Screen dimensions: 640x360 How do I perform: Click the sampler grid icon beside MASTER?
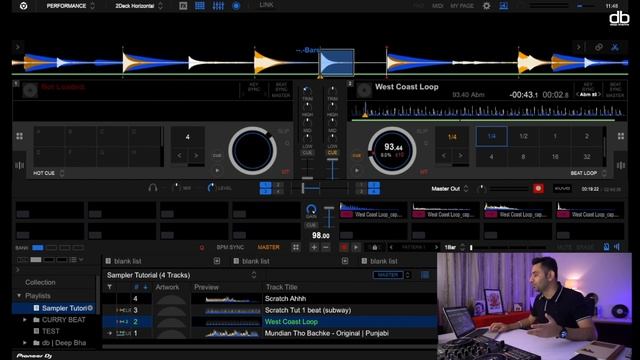tap(296, 247)
